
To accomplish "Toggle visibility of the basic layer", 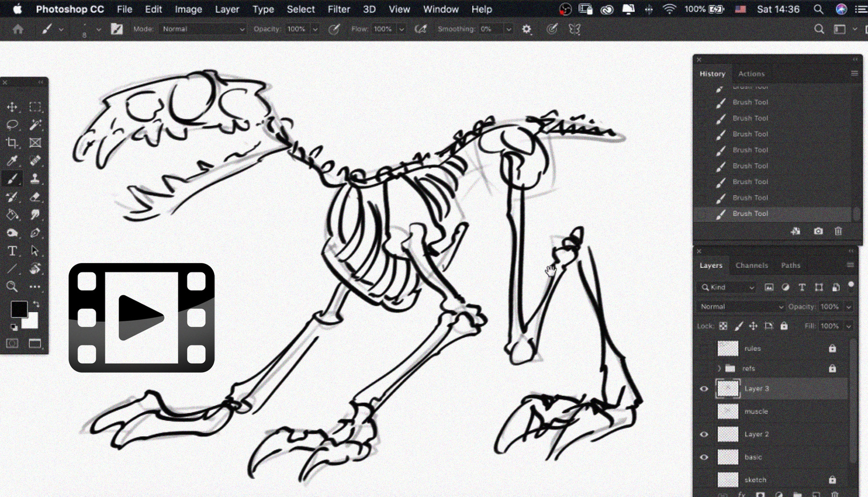I will click(x=704, y=457).
